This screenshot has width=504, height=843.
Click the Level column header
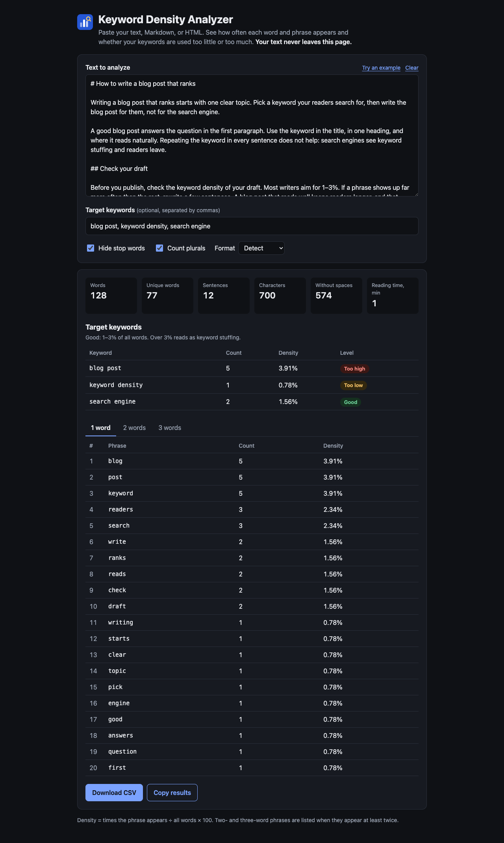tap(347, 353)
